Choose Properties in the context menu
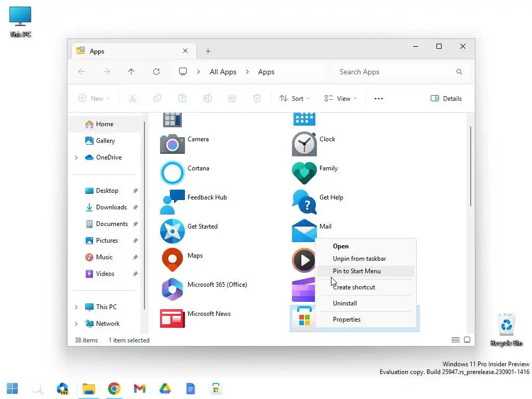The image size is (532, 399). click(x=366, y=320)
